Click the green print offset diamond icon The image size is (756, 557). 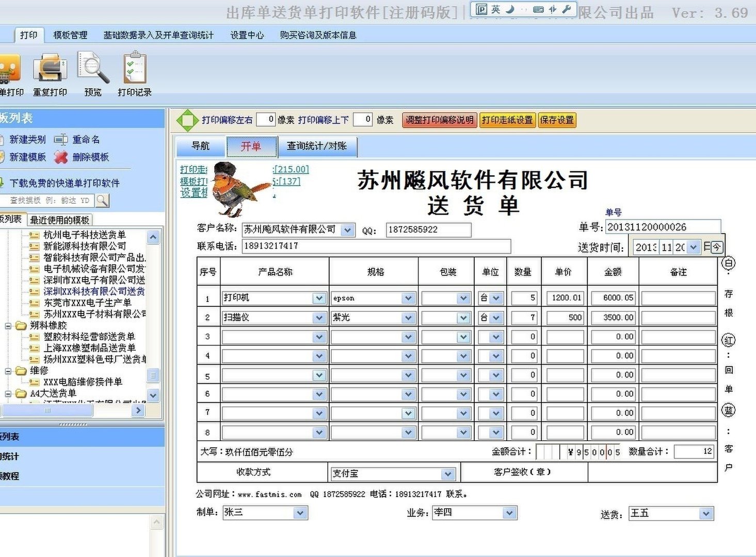click(187, 120)
